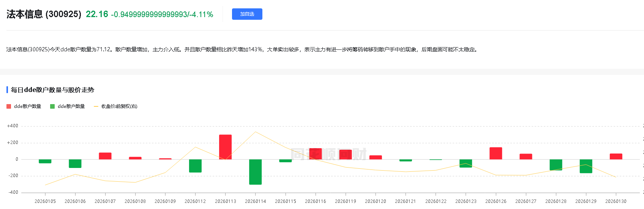Click the y-axis label +200
This screenshot has height=209, width=644.
(13, 142)
